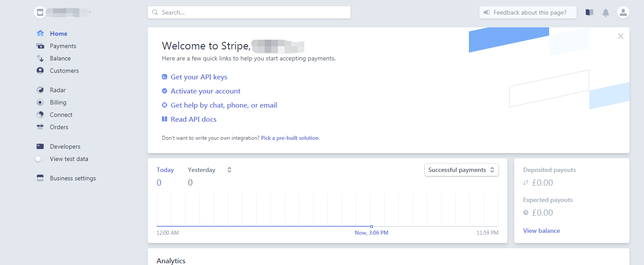Open Developers in sidebar

click(x=65, y=146)
